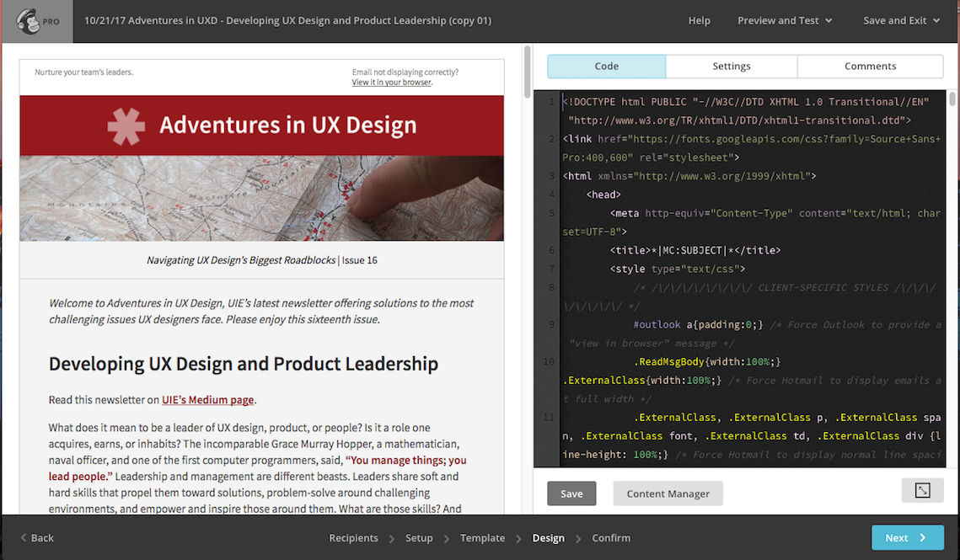Click the Welcome to Adventures intro paragraph
This screenshot has height=560, width=960.
(261, 311)
